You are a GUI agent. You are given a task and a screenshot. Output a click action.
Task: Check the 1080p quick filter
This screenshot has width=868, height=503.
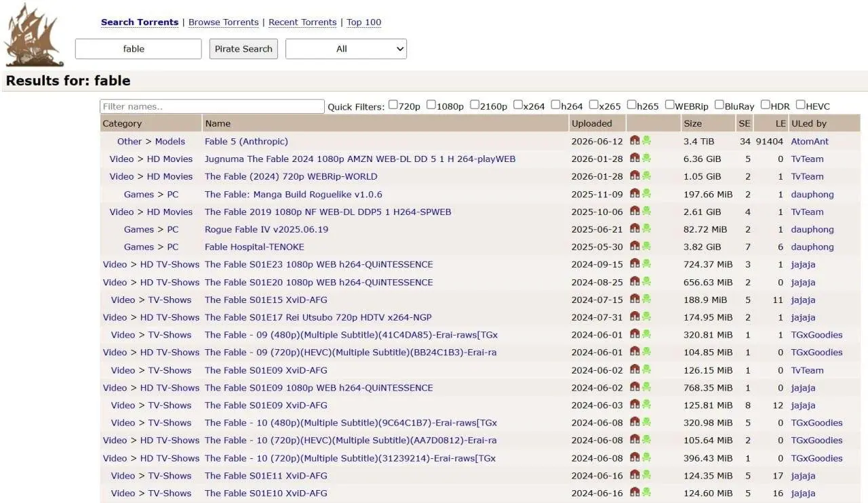pyautogui.click(x=431, y=105)
